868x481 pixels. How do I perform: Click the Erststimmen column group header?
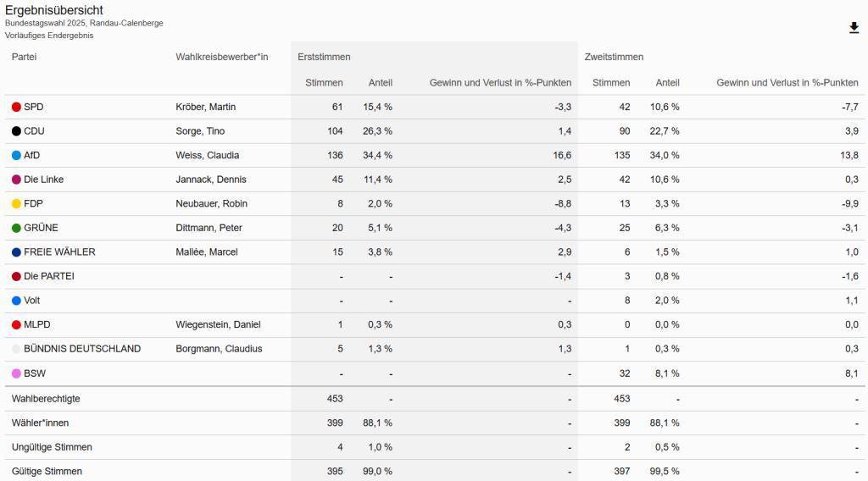coord(324,57)
